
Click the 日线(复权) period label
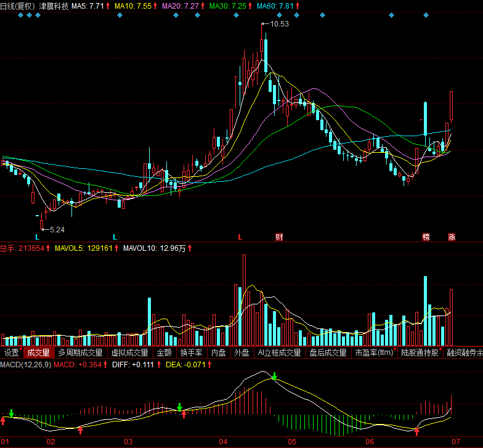17,6
